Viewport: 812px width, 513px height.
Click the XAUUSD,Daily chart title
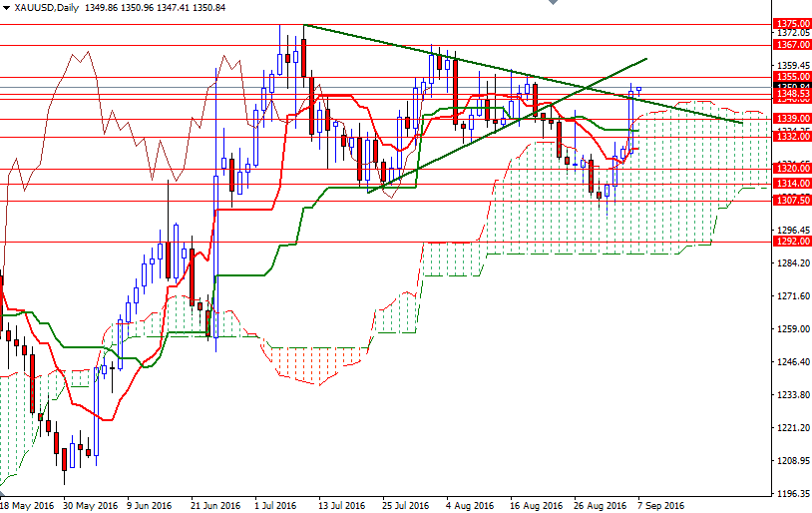coord(47,8)
